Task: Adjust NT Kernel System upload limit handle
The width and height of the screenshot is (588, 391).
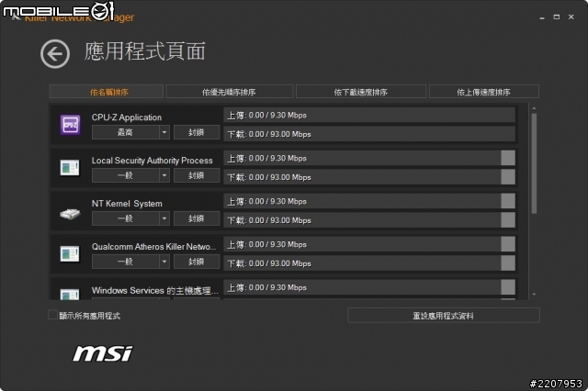Action: 508,201
